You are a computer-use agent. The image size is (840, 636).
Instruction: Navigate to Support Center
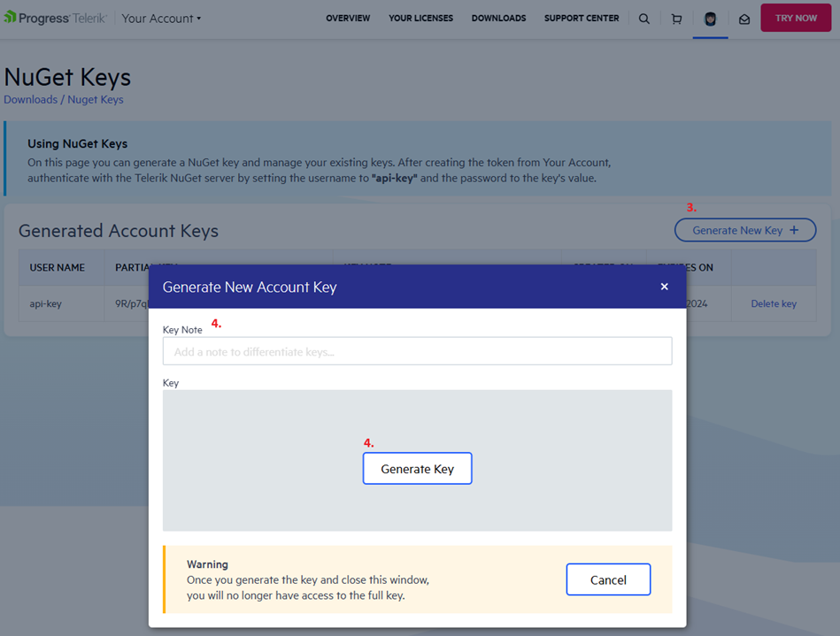pyautogui.click(x=582, y=19)
